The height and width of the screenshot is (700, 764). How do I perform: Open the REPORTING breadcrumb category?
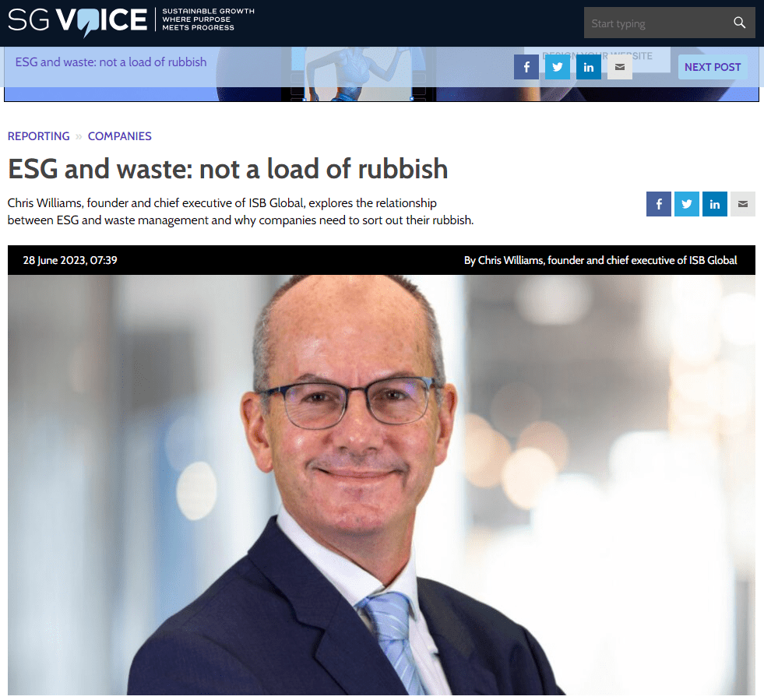[38, 136]
